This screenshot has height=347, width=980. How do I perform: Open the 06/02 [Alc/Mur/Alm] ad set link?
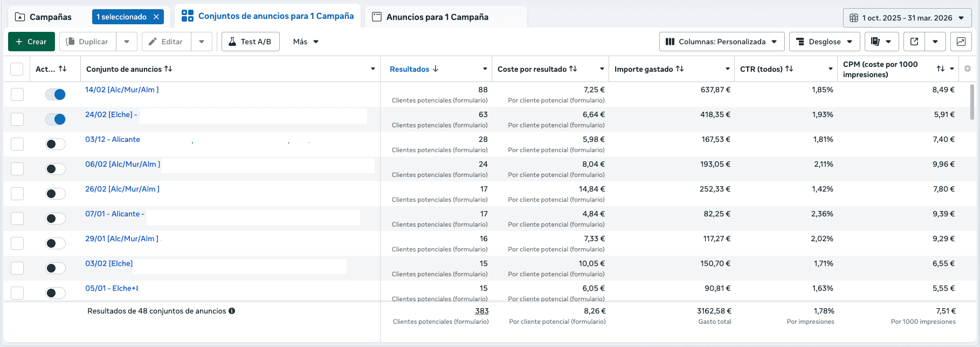click(x=122, y=164)
